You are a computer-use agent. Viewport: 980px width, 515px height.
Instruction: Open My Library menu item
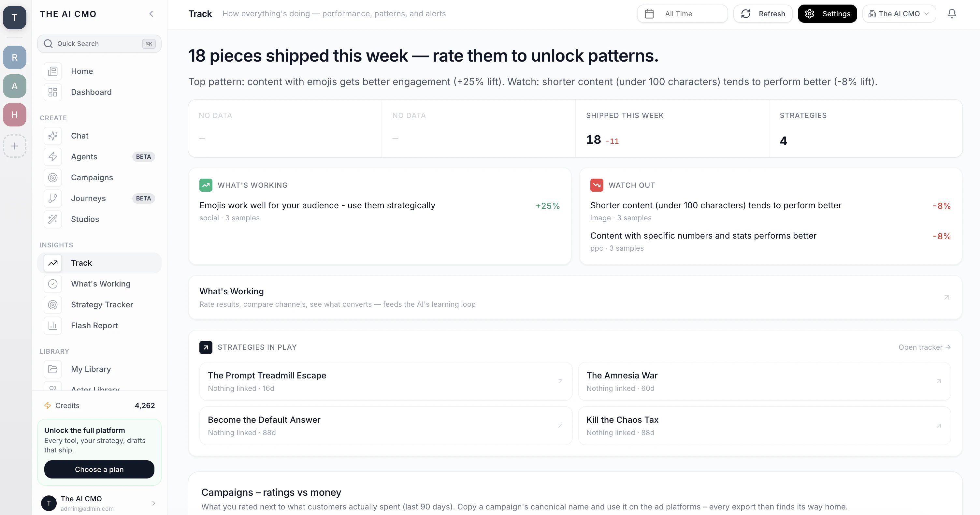99,369
